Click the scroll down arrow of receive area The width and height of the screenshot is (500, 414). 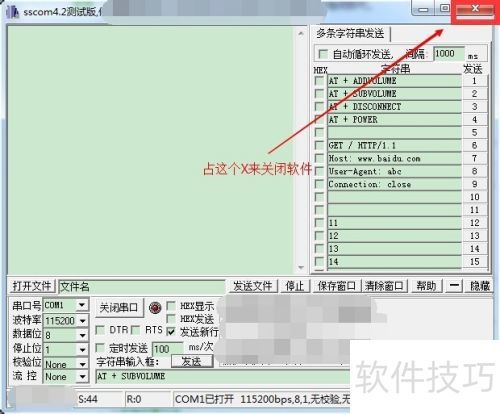click(301, 267)
